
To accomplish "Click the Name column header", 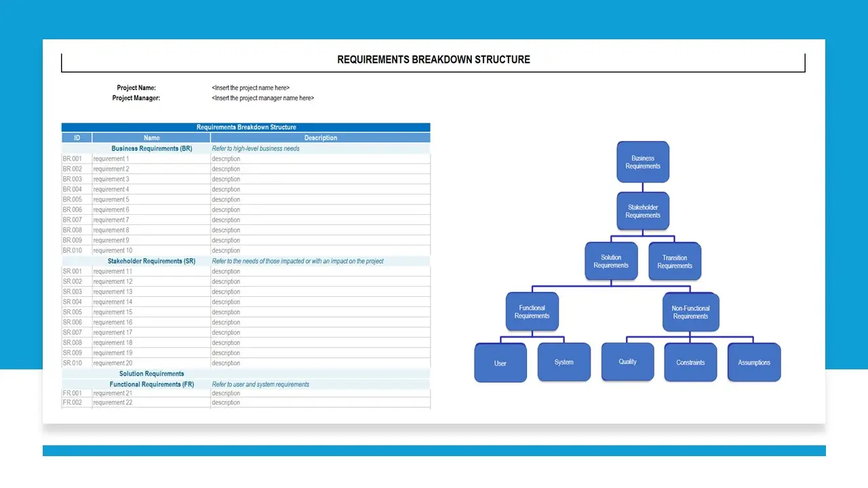I will click(151, 138).
